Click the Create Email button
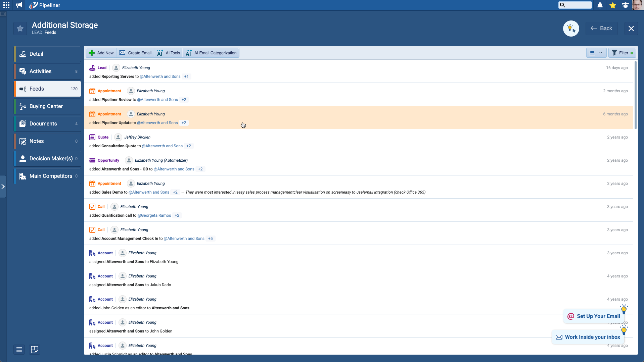The height and width of the screenshot is (362, 644). (136, 53)
